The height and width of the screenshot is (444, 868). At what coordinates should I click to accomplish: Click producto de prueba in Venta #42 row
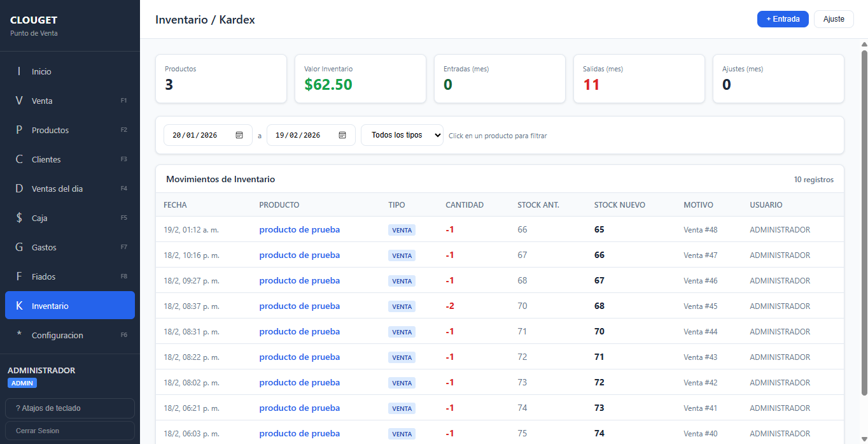tap(299, 382)
